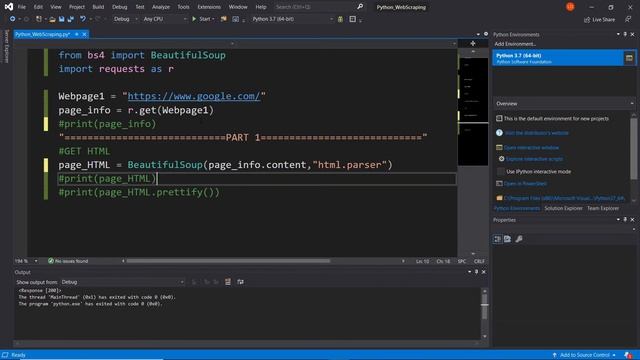Select the Python 3.7 (64-bit) environment row
The image size is (640, 360).
coord(558,58)
